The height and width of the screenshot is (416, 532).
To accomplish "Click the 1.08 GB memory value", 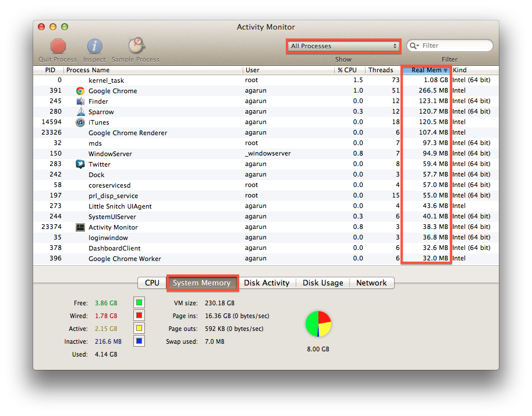I will pos(436,80).
